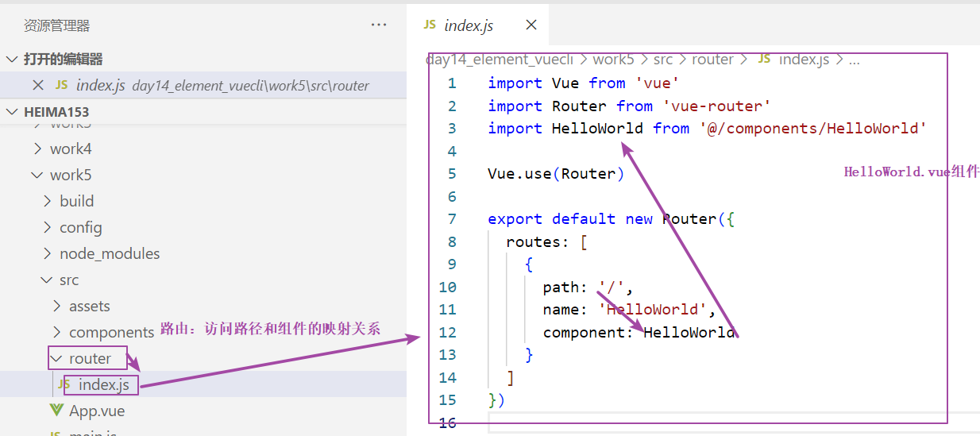
Task: Click the JS icon beside index.js in the tree
Action: click(x=64, y=384)
